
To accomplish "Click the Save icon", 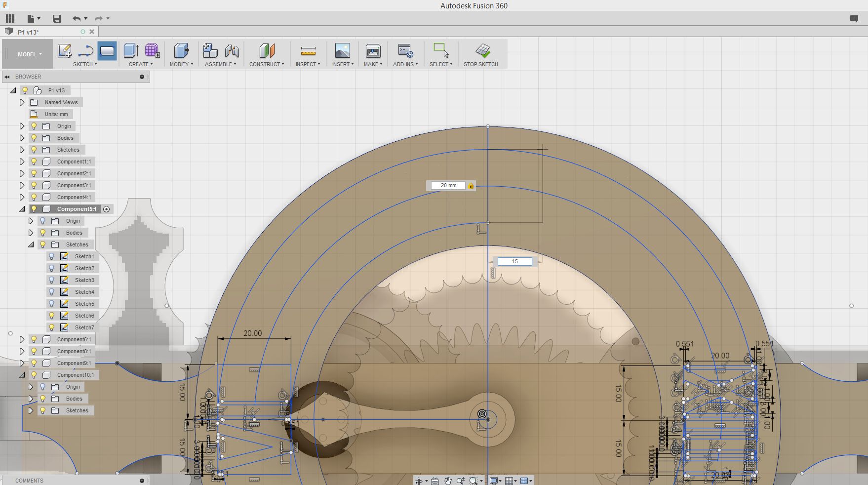I will [57, 19].
